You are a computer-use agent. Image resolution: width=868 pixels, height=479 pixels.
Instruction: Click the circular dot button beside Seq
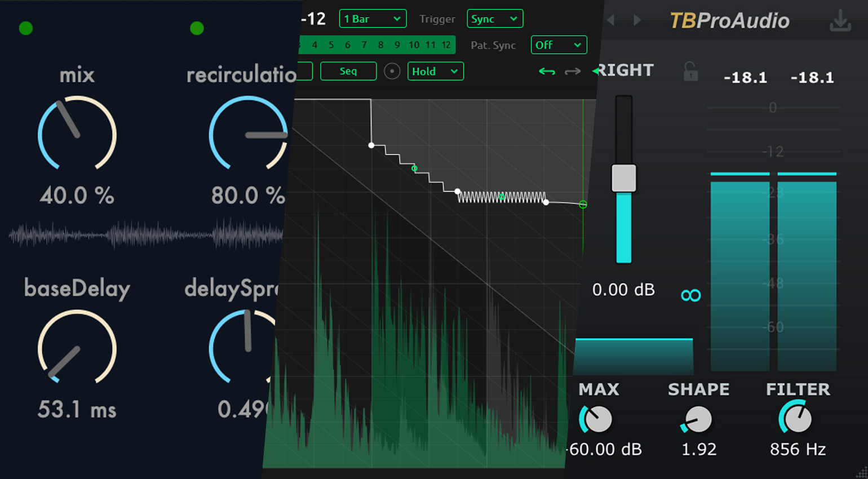pyautogui.click(x=392, y=71)
